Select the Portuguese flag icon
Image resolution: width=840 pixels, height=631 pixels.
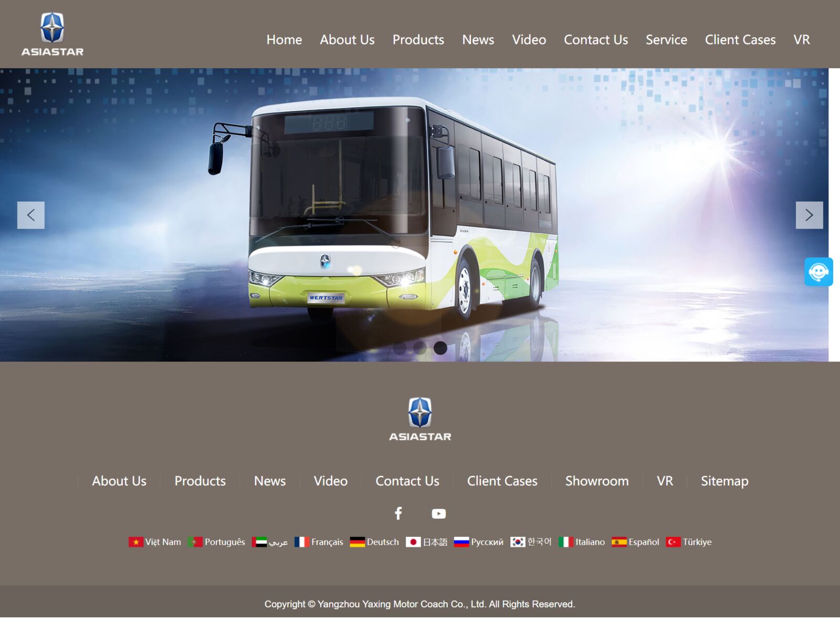coord(195,542)
